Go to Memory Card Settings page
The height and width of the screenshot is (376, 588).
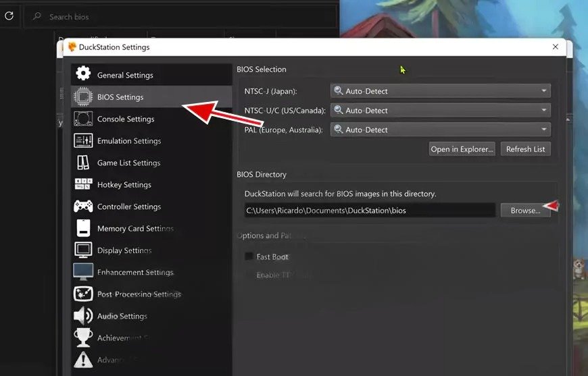pyautogui.click(x=134, y=229)
